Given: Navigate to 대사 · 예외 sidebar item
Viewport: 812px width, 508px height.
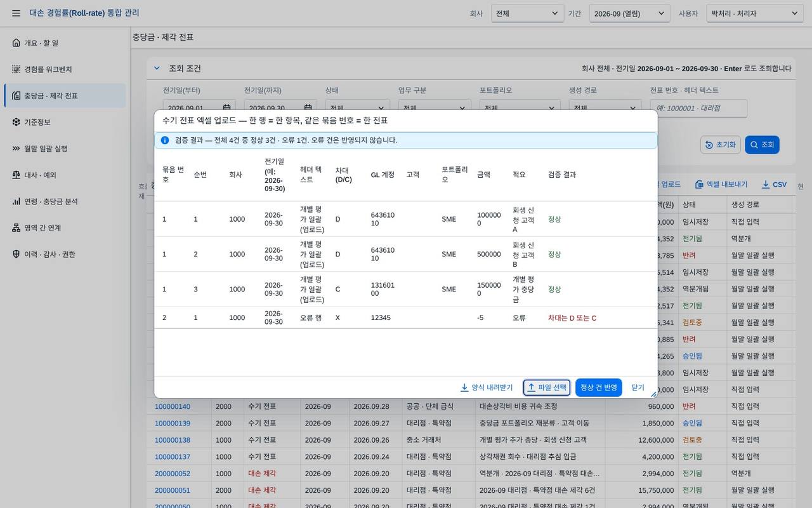Looking at the screenshot, I should pyautogui.click(x=65, y=175).
